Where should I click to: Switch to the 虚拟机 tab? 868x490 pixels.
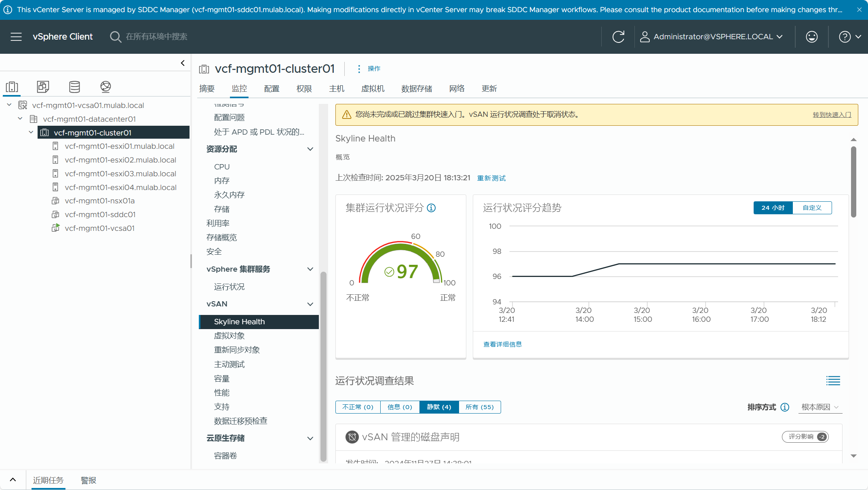tap(373, 89)
